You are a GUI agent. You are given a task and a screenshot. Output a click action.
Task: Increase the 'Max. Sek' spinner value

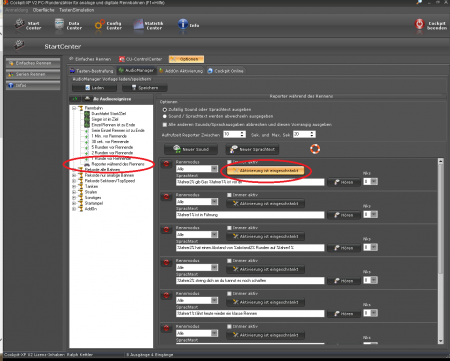click(x=312, y=132)
